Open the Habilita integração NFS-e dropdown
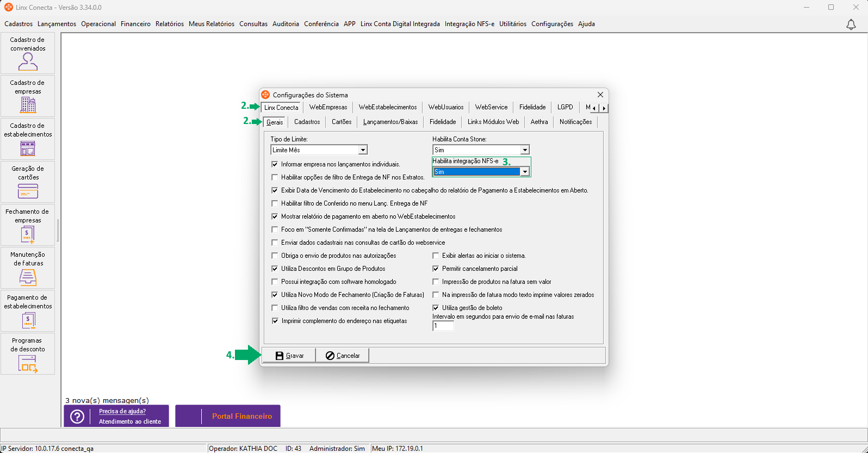The width and height of the screenshot is (868, 453). 525,172
